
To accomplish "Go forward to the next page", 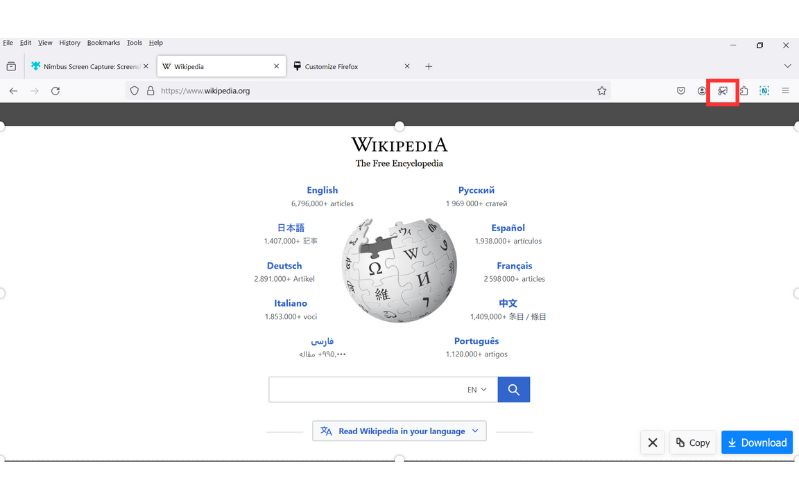I will [34, 91].
